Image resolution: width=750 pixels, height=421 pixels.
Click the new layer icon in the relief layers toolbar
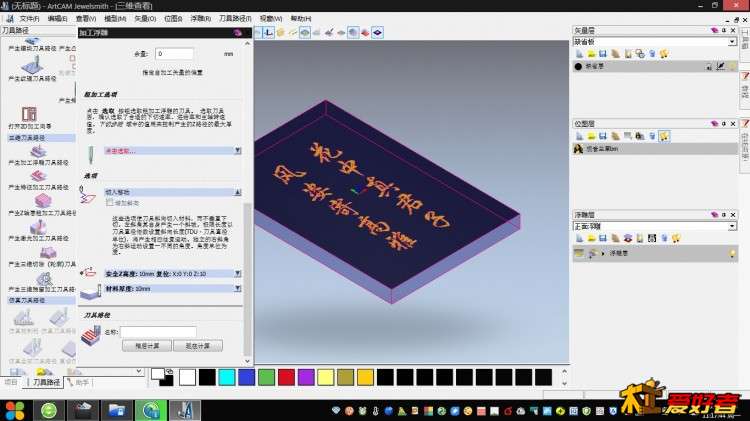(x=579, y=238)
